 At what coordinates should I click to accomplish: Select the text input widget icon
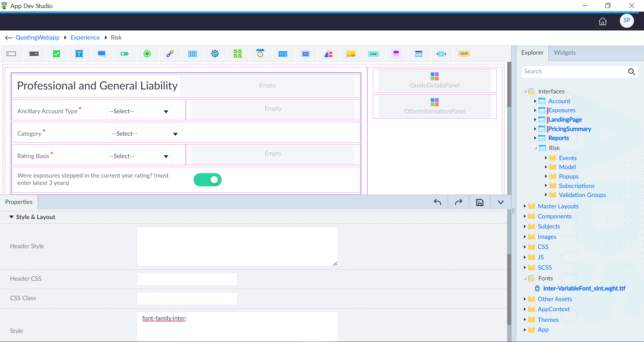[x=11, y=54]
